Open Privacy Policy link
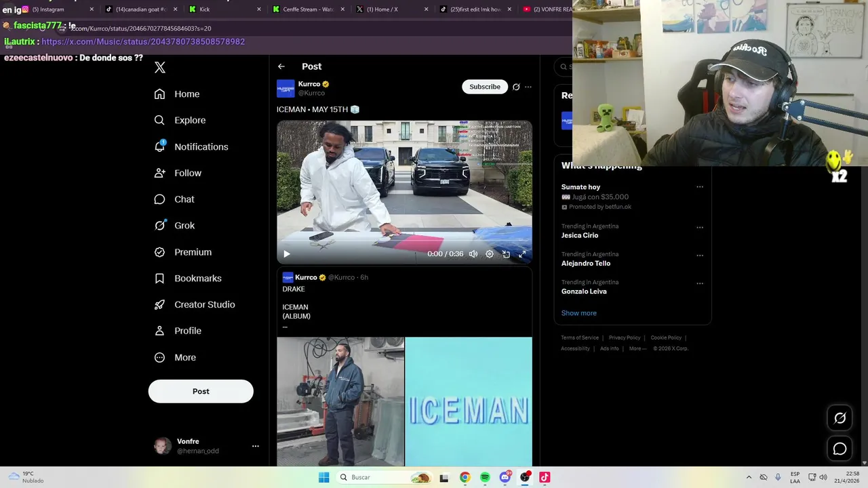The height and width of the screenshot is (488, 868). [x=625, y=338]
